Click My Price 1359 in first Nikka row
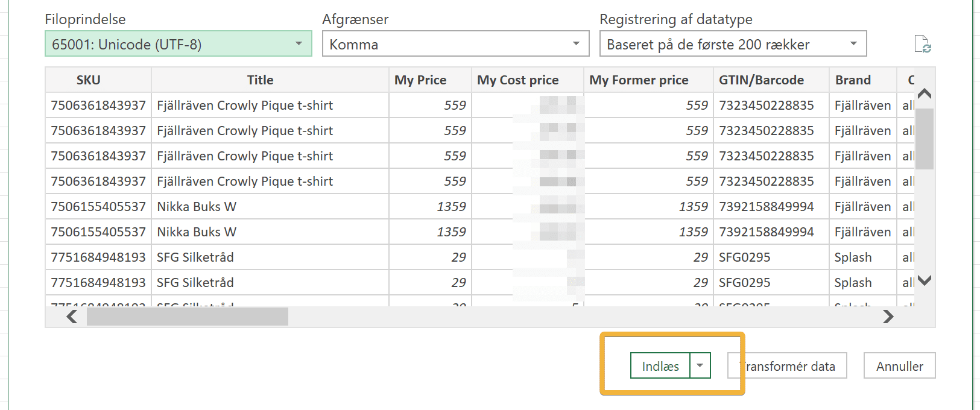The width and height of the screenshot is (980, 410). click(430, 207)
